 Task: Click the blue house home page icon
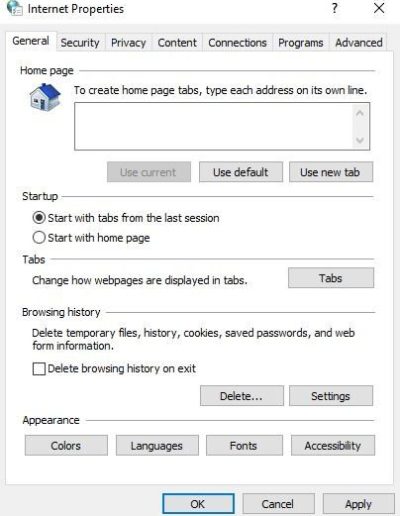pos(45,97)
